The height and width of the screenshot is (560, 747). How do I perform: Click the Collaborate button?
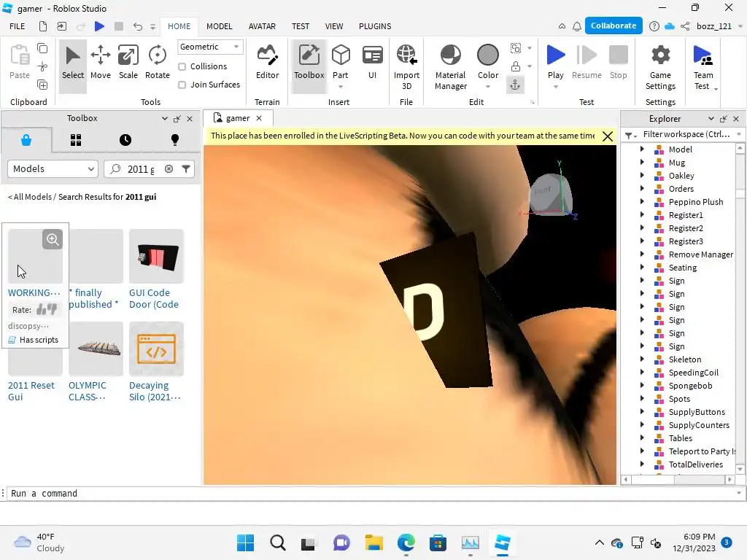point(613,26)
